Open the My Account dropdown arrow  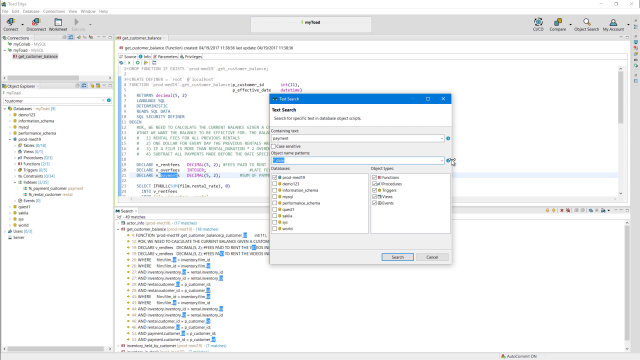pyautogui.click(x=628, y=24)
